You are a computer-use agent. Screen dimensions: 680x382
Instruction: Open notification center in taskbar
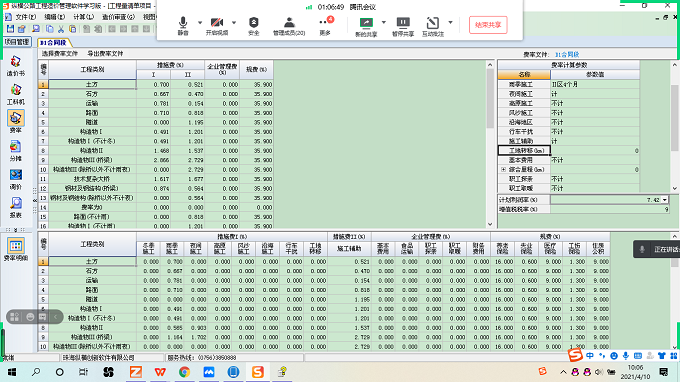tap(664, 372)
